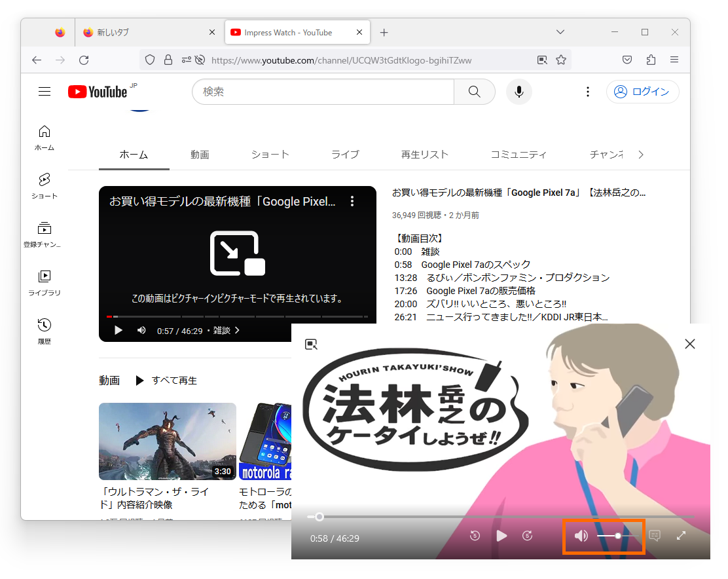Adjust the volume slider in the floating player
Screen dimensions: 728x579
tap(617, 536)
